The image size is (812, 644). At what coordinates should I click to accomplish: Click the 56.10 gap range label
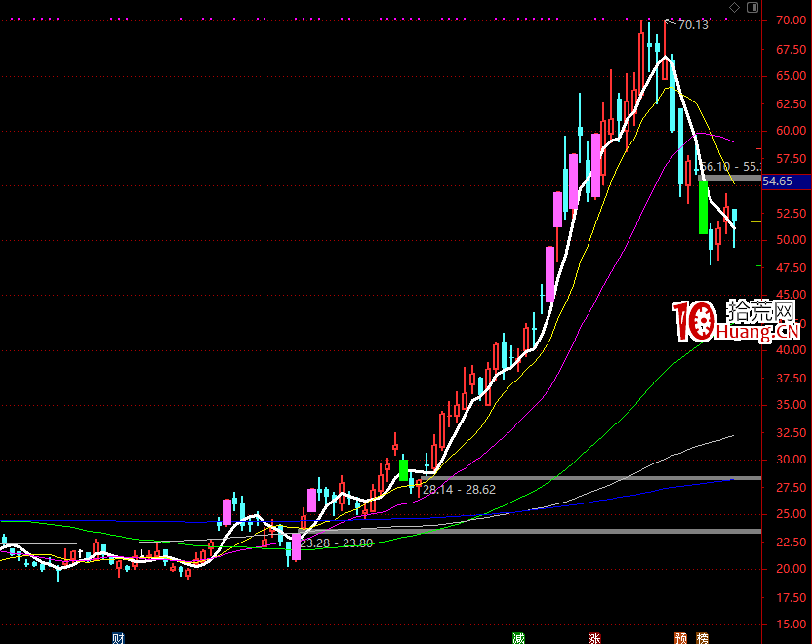(x=731, y=167)
